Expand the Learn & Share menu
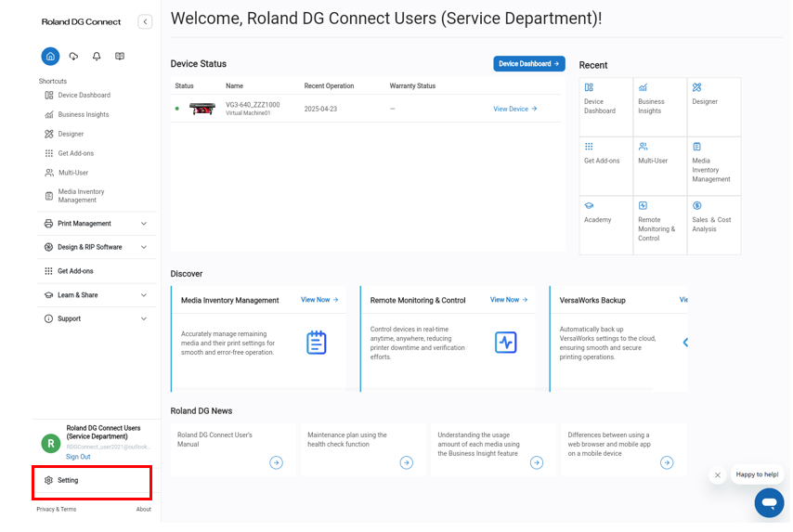This screenshot has width=793, height=532. tap(96, 295)
